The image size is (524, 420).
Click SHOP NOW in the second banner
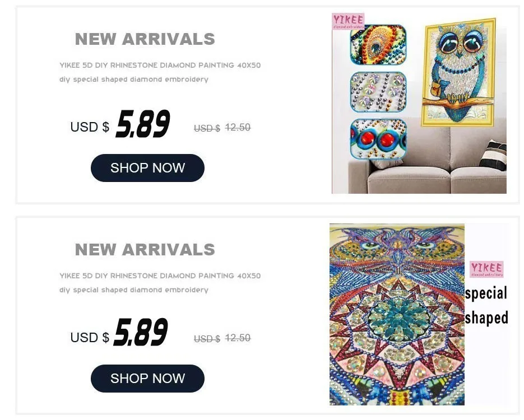click(147, 378)
